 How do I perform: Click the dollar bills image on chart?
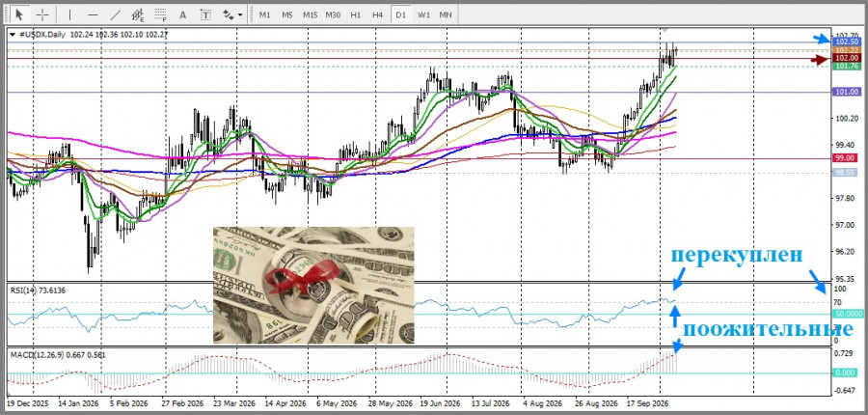coord(313,286)
